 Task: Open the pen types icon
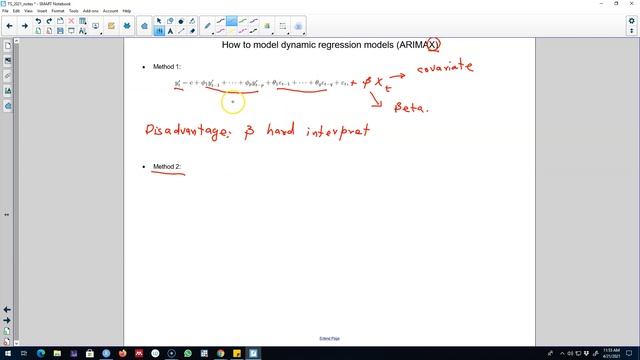207,26
